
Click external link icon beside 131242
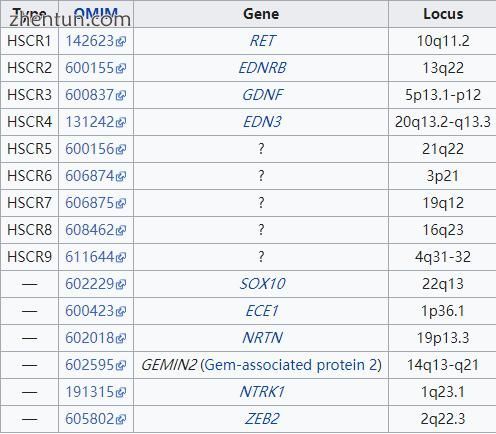click(x=121, y=122)
